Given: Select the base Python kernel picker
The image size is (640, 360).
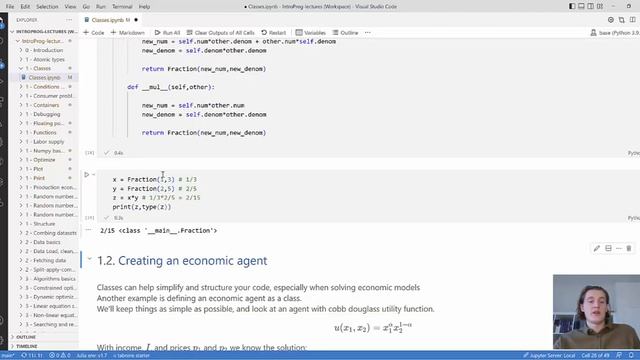Looking at the screenshot, I should (x=615, y=33).
